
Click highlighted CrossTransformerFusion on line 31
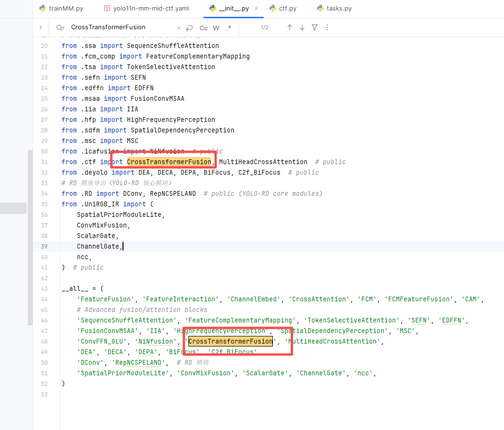click(169, 162)
